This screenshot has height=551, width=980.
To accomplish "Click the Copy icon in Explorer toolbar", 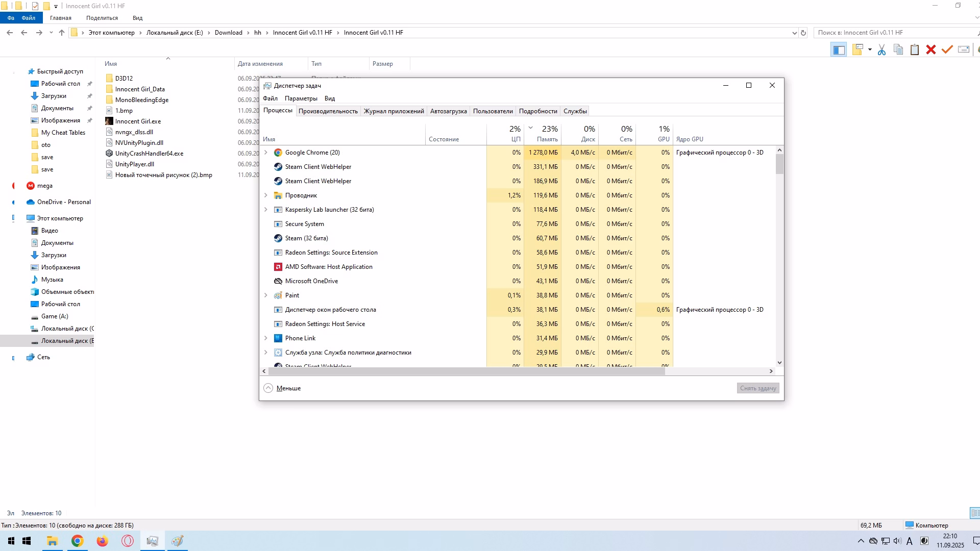I will [898, 49].
